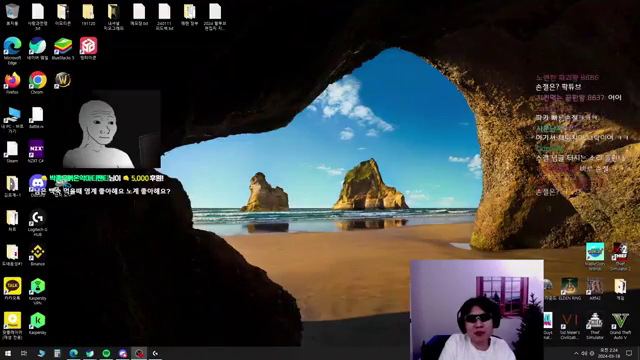Open the calculator icon on the taskbar

(x=57, y=353)
